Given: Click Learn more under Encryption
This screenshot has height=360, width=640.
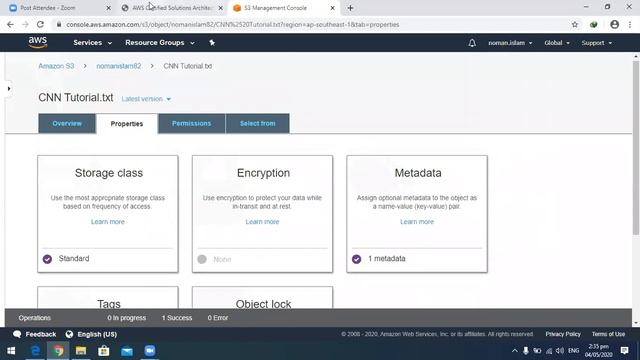Looking at the screenshot, I should tap(262, 222).
